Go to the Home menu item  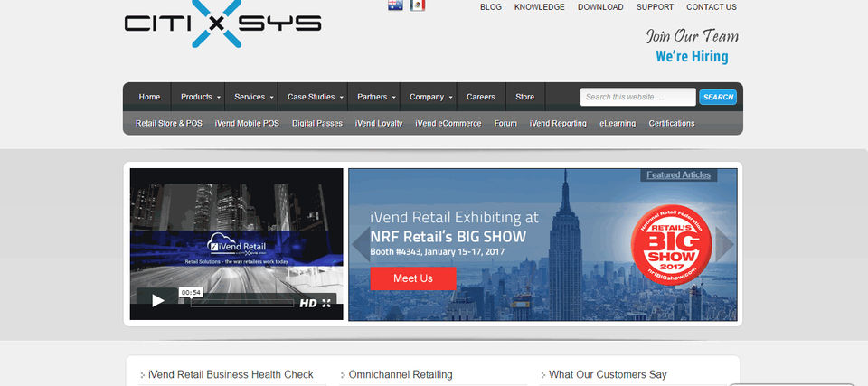(x=149, y=97)
